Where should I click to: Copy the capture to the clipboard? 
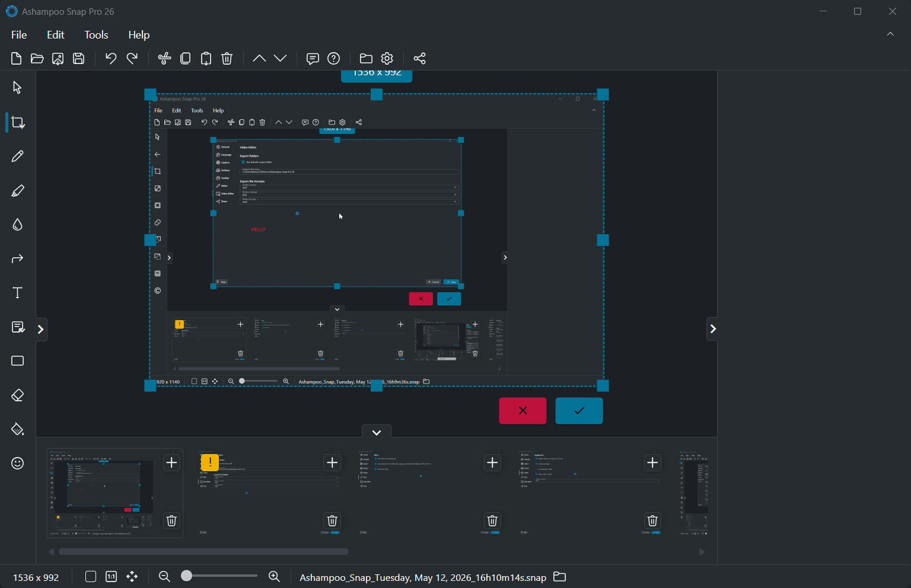[185, 58]
